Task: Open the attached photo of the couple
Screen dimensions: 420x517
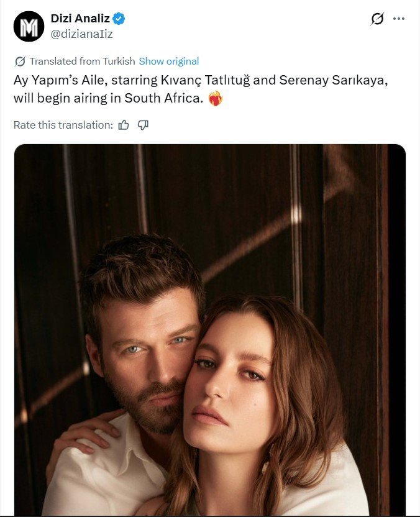Action: tap(209, 329)
